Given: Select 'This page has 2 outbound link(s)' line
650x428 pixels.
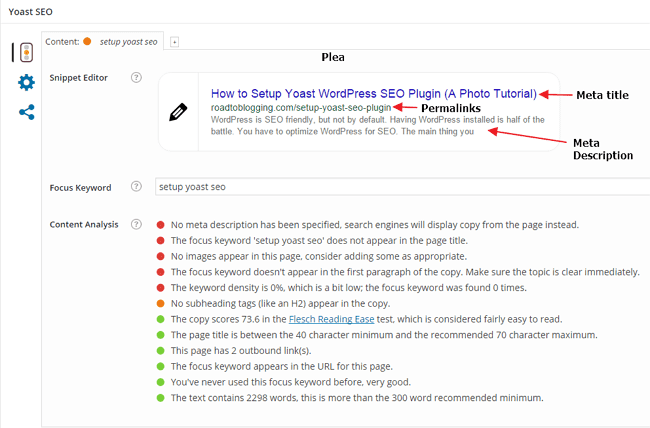Looking at the screenshot, I should click(241, 351).
